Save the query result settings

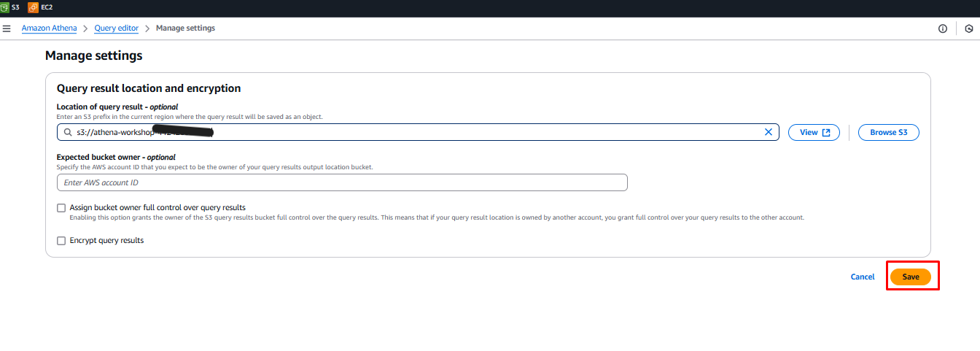tap(911, 277)
